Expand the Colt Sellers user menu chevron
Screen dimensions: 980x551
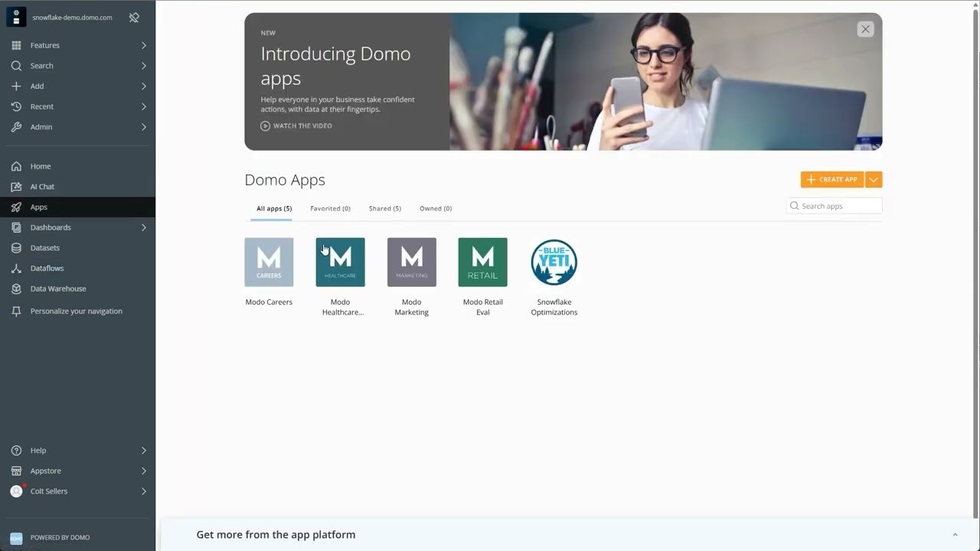coord(144,491)
